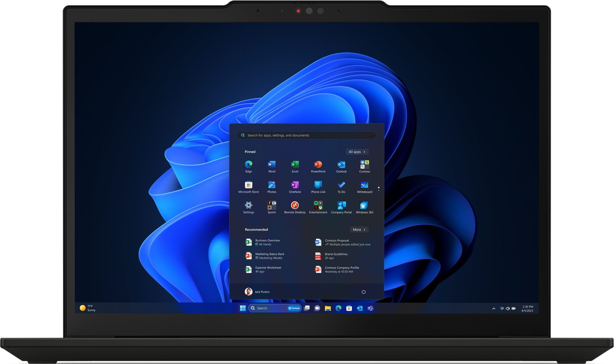Launch Windows 365 app
The width and height of the screenshot is (614, 364).
point(365,207)
